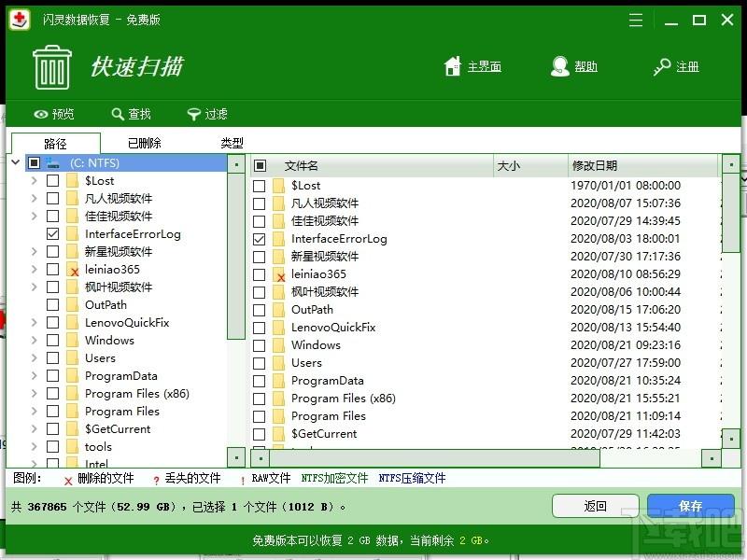Click the InterfaceErrorLog folder icon in tree
This screenshot has height=560, width=747.
click(x=73, y=234)
